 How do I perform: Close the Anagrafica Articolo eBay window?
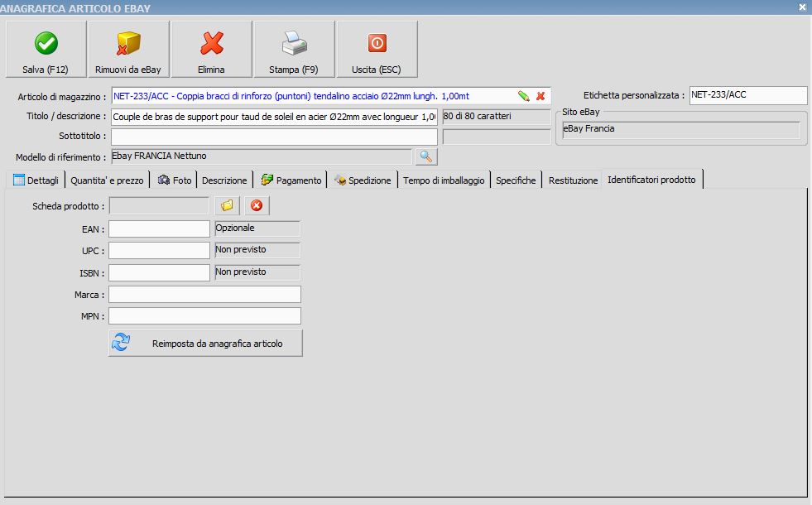(x=802, y=7)
